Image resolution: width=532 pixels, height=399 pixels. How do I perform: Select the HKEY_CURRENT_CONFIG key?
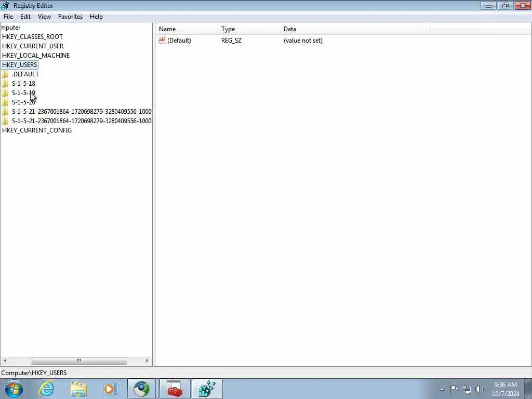(37, 130)
